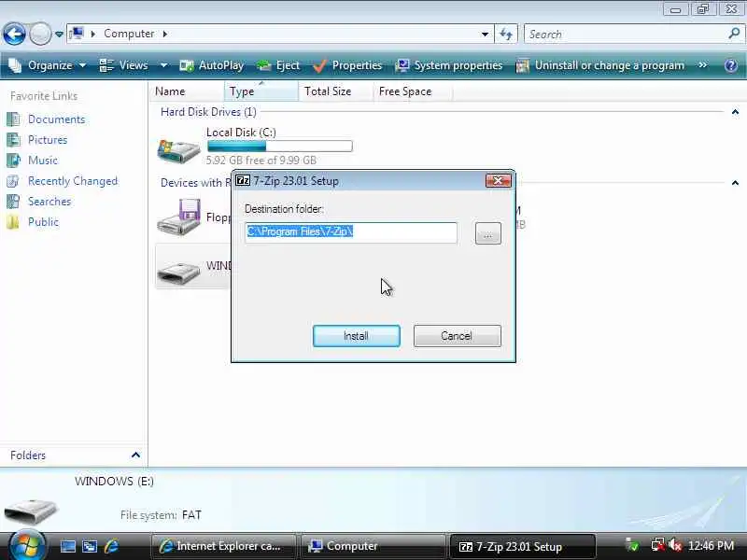This screenshot has height=560, width=747.
Task: Sort by the Free Space column header
Action: (x=413, y=91)
